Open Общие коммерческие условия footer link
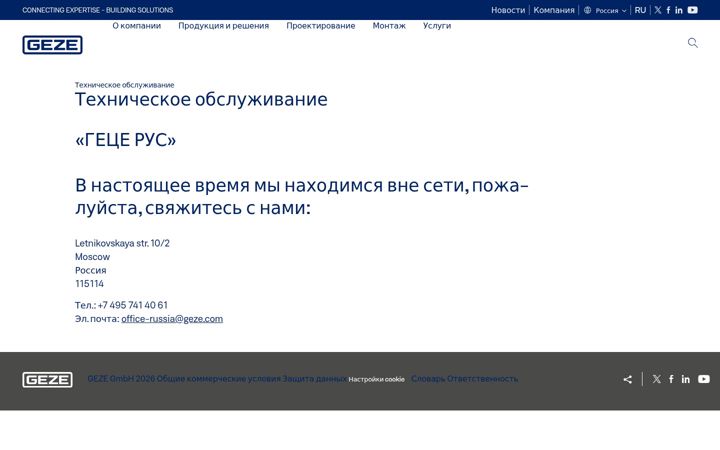 pyautogui.click(x=219, y=379)
